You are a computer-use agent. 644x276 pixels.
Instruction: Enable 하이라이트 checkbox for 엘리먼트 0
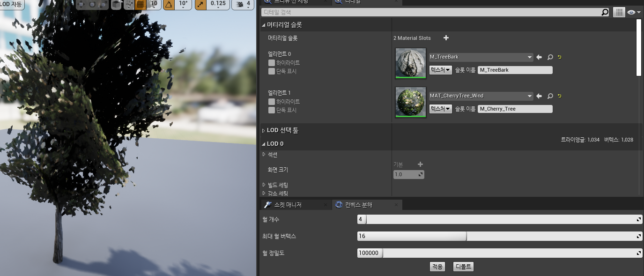pyautogui.click(x=272, y=63)
